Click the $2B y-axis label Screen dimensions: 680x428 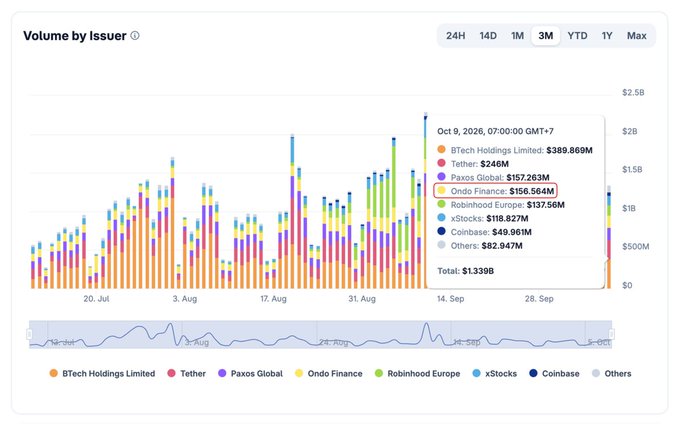point(630,131)
